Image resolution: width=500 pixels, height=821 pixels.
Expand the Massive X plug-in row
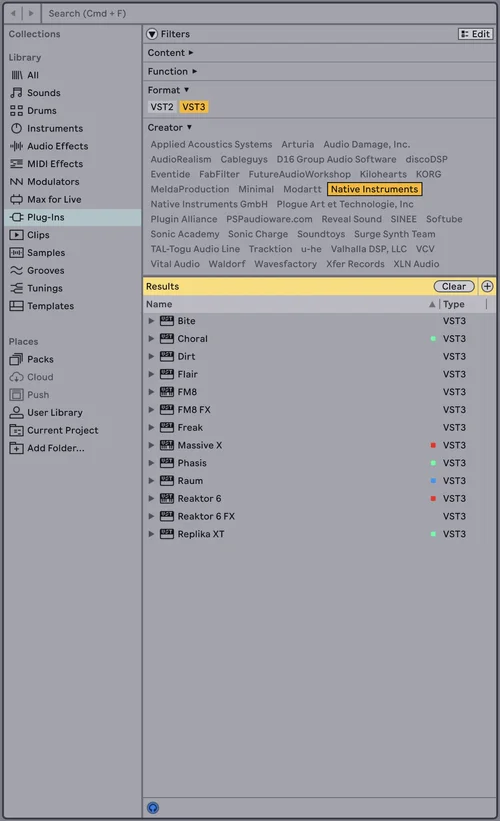(x=151, y=445)
